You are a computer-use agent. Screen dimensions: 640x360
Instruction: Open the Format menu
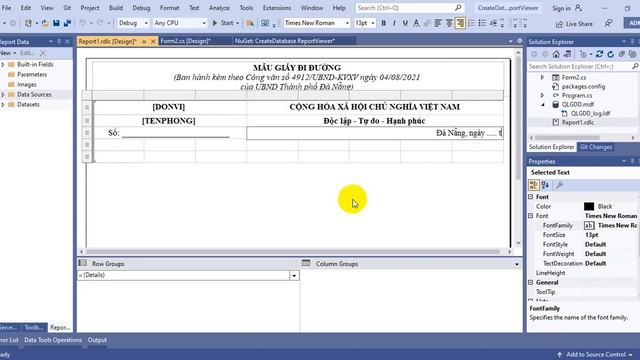click(169, 8)
